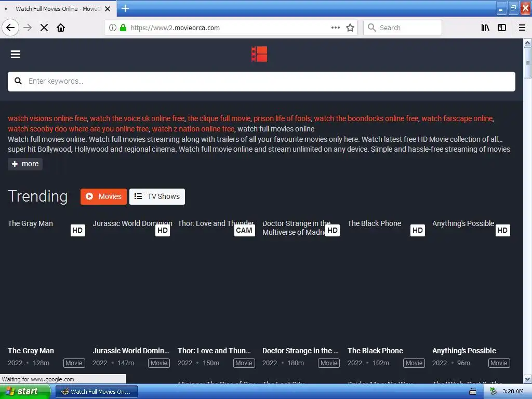Viewport: 532px width, 399px height.
Task: Click the browser Search input box
Action: pyautogui.click(x=403, y=28)
